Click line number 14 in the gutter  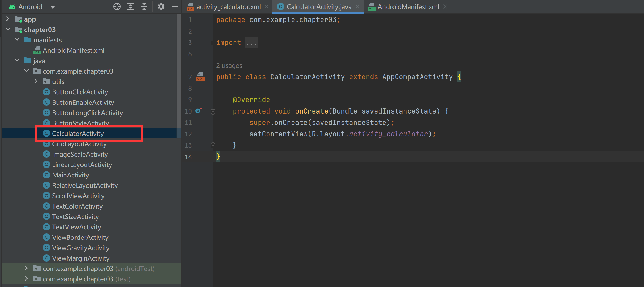point(188,157)
